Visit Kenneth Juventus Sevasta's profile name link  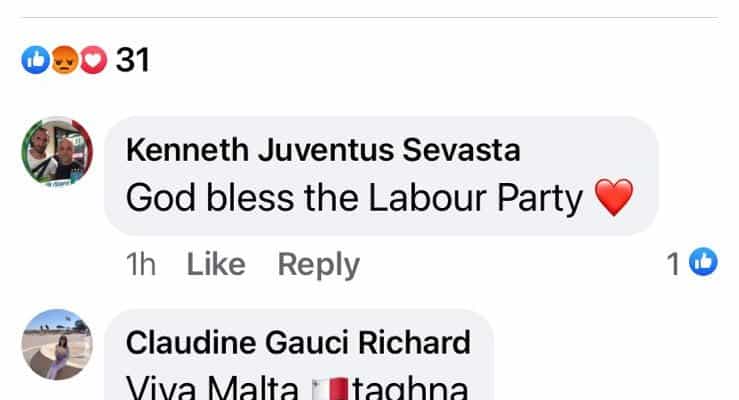point(323,150)
